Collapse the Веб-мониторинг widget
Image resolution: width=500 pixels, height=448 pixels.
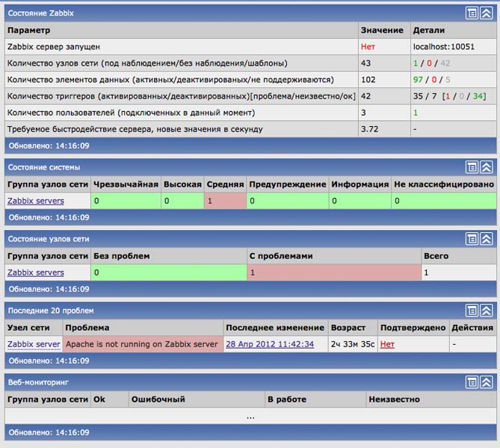tap(487, 382)
